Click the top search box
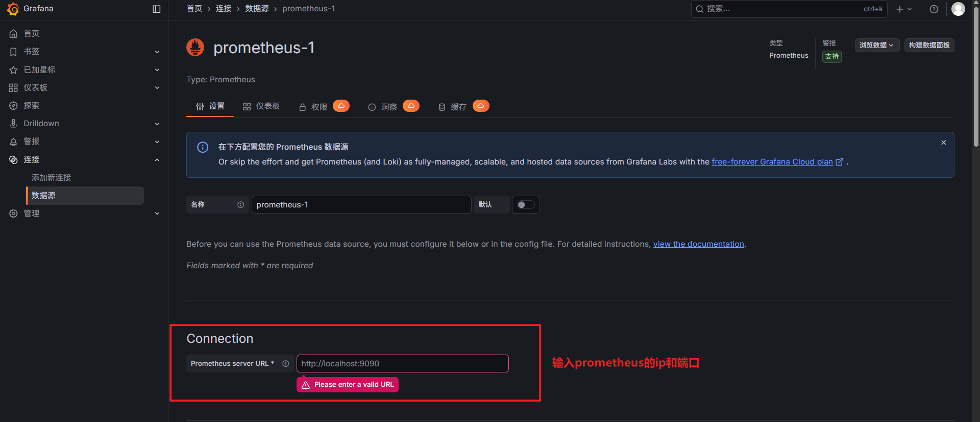The width and height of the screenshot is (980, 422). (789, 9)
